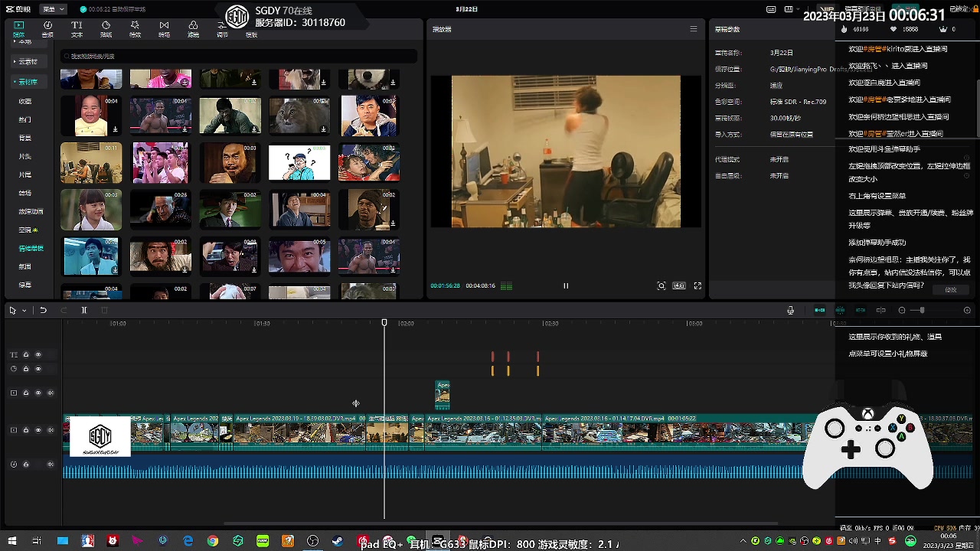Toggle the preview axis
This screenshot has height=551, width=980.
[x=880, y=310]
